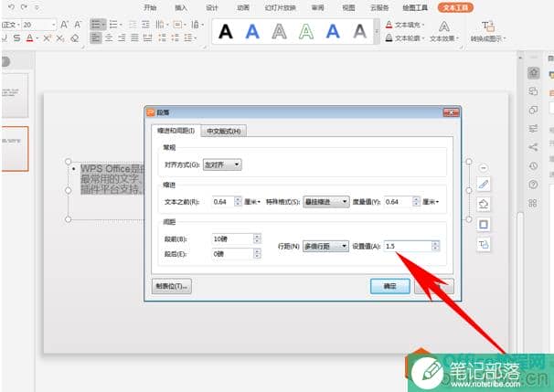Click the 确定 OK button
The image size is (554, 392).
pos(390,286)
